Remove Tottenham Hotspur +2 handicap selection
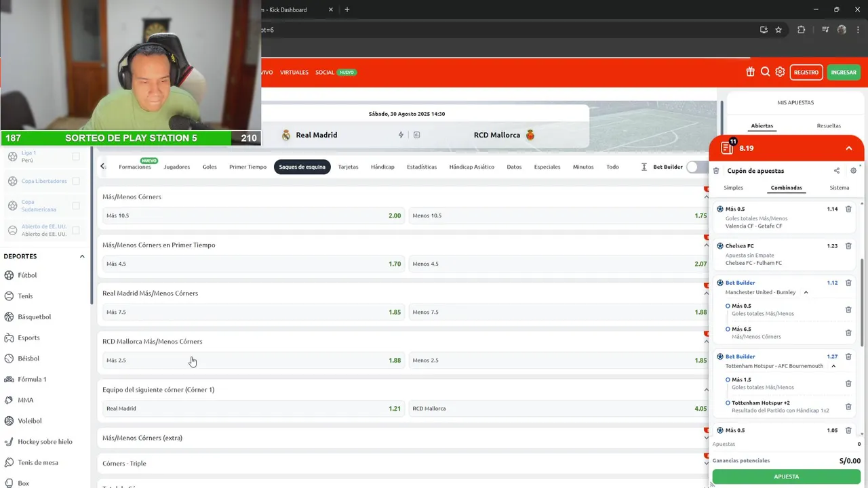The image size is (868, 488). click(848, 407)
